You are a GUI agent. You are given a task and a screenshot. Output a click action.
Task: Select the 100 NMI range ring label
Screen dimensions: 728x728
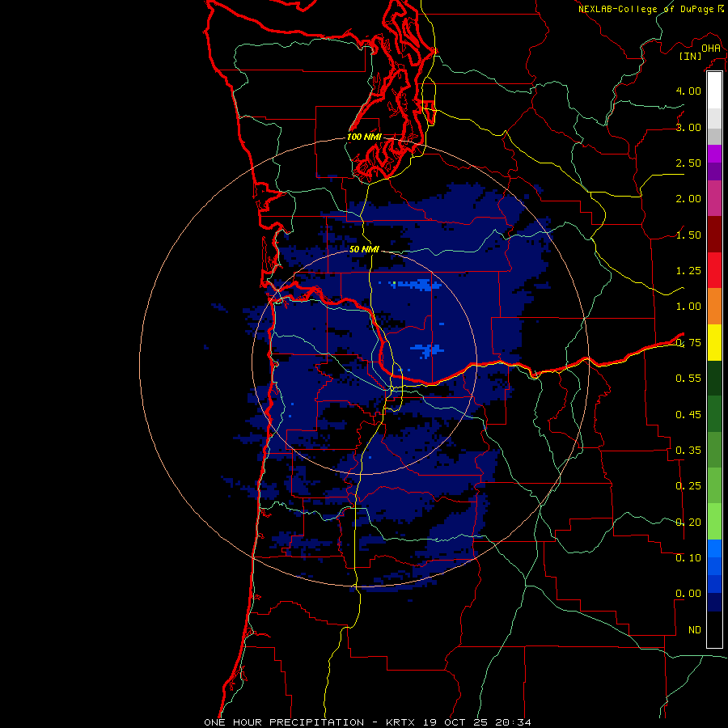(365, 137)
